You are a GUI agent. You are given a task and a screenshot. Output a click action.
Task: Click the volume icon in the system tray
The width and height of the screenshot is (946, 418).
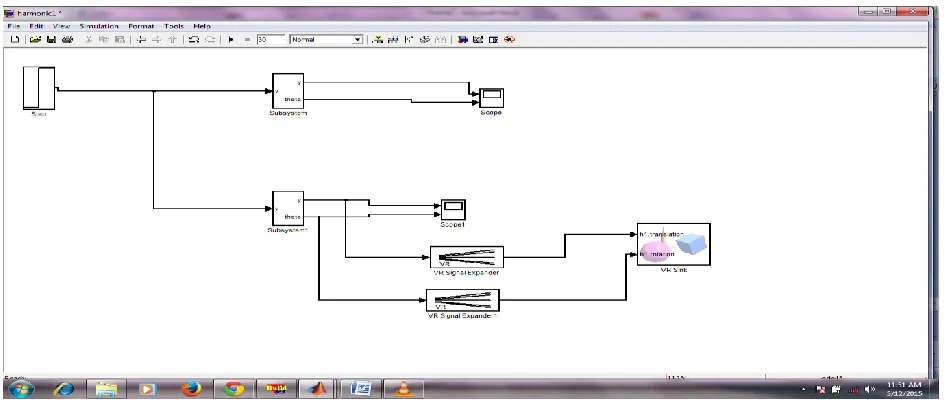point(869,390)
